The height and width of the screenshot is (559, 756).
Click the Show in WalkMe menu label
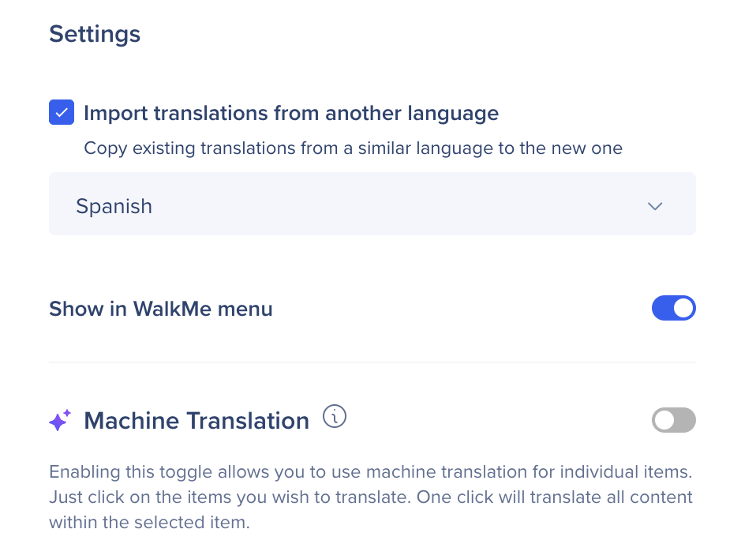click(x=160, y=309)
